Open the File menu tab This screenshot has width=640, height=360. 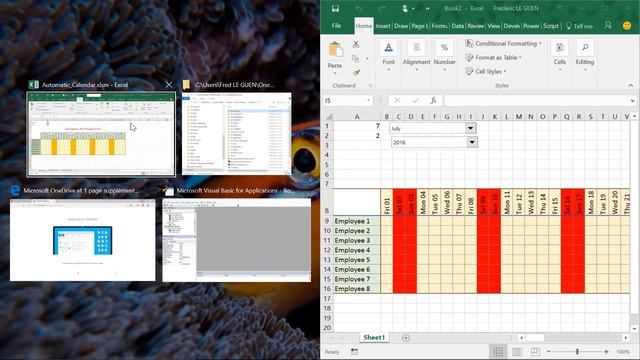336,26
